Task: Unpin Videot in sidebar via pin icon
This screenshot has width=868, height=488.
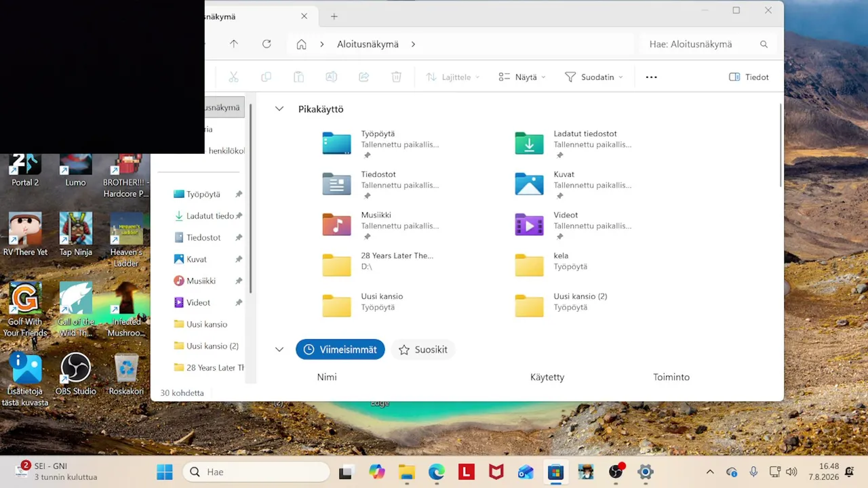Action: click(x=239, y=302)
